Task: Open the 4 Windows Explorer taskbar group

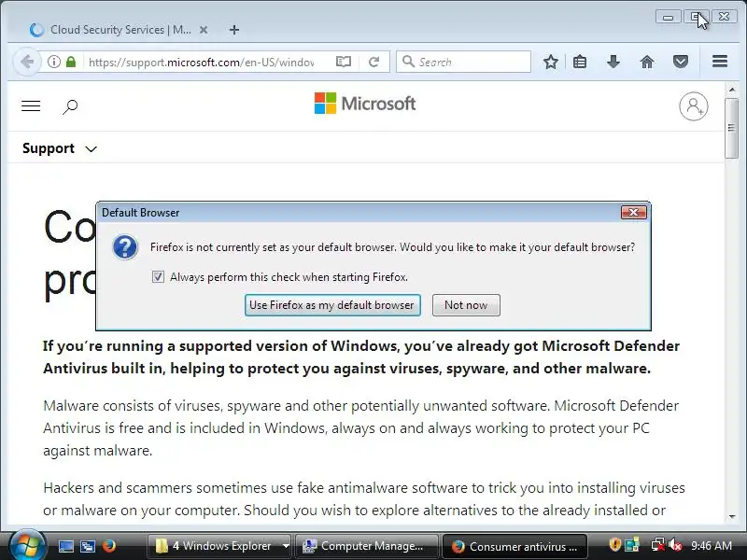Action: point(219,546)
